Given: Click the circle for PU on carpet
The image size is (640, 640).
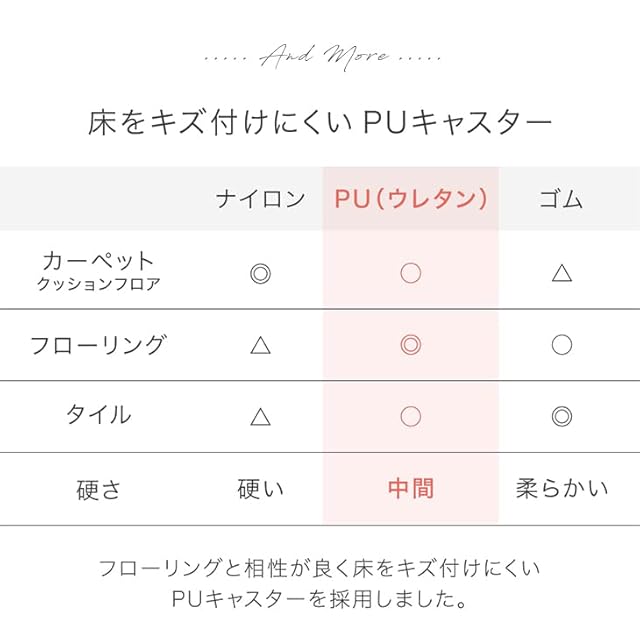Looking at the screenshot, I should 410,273.
